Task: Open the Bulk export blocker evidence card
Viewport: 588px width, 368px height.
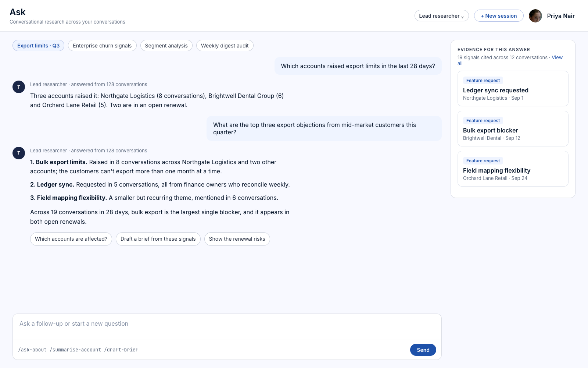Action: pyautogui.click(x=513, y=128)
